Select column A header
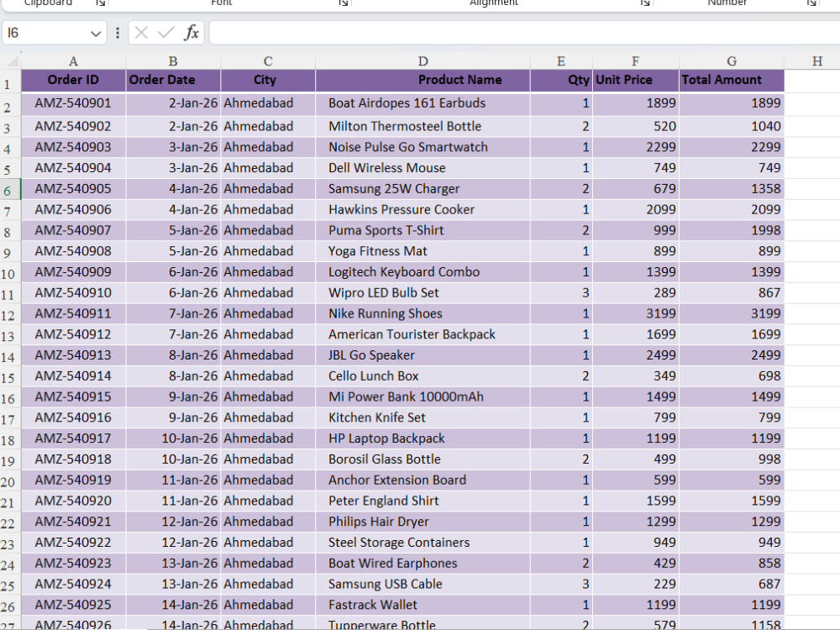This screenshot has width=840, height=630. [73, 61]
